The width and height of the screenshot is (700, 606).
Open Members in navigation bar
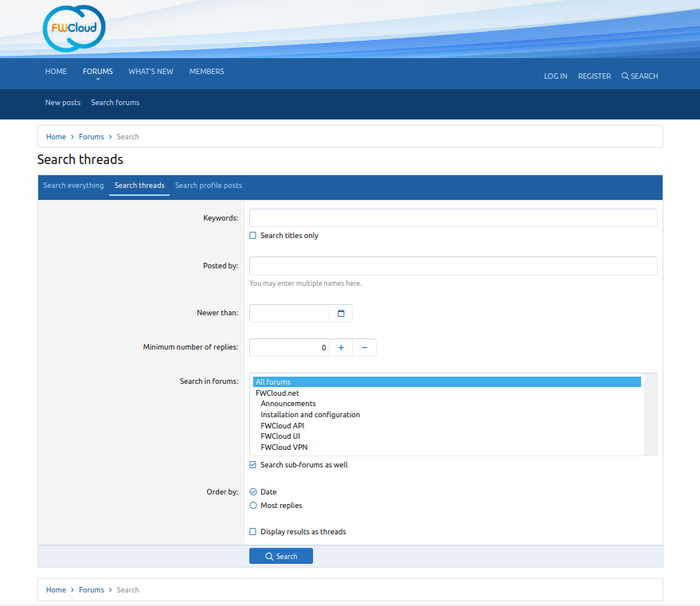point(207,72)
